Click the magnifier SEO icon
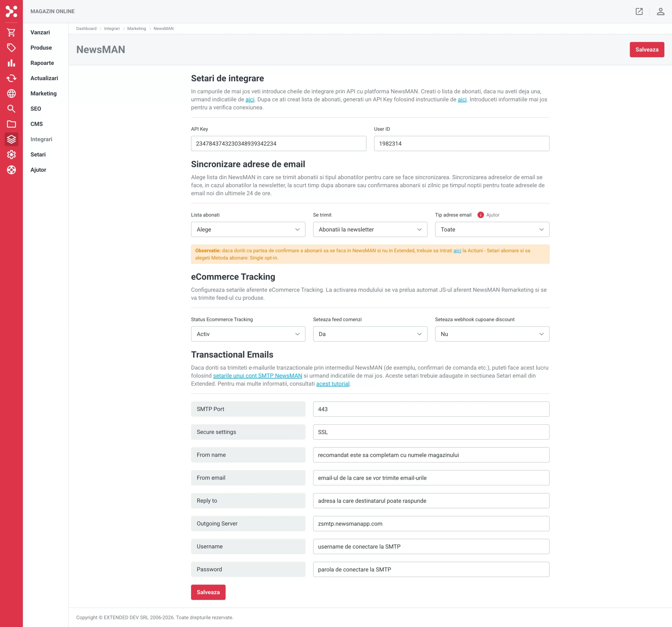 pyautogui.click(x=11, y=108)
